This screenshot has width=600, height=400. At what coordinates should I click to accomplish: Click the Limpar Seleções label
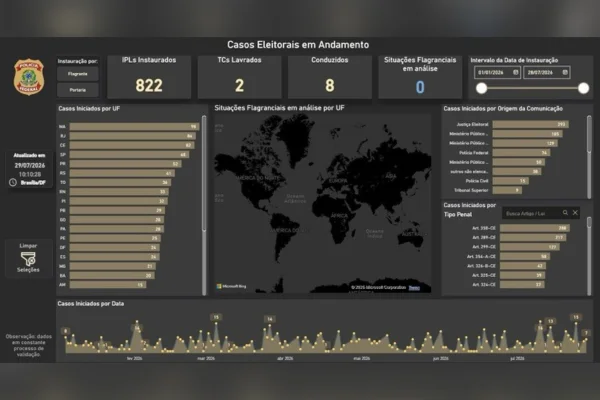click(x=28, y=258)
